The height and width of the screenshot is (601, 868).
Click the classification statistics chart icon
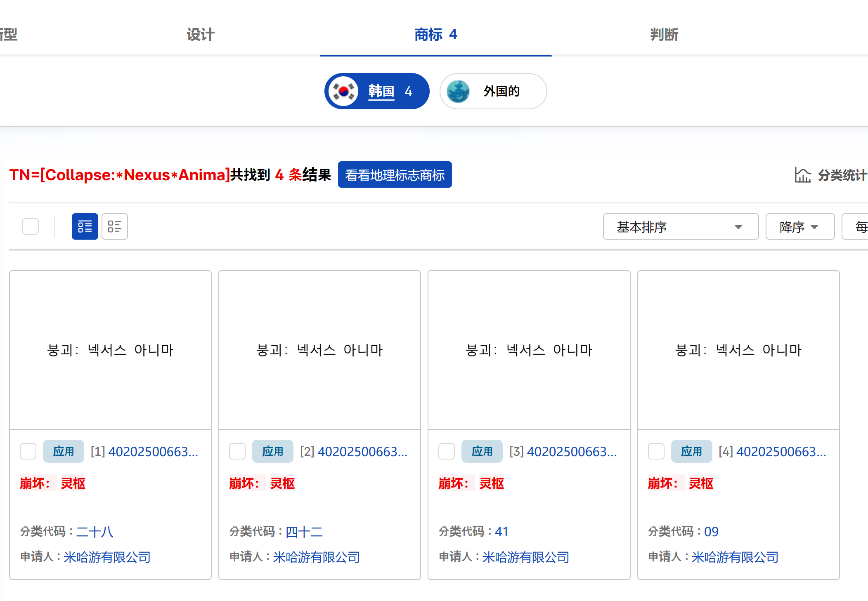[802, 175]
